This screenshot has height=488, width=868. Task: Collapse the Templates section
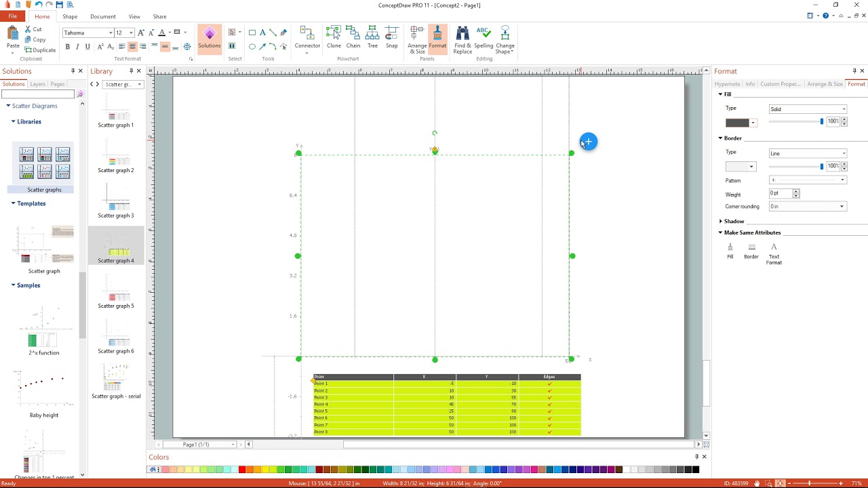pos(13,203)
